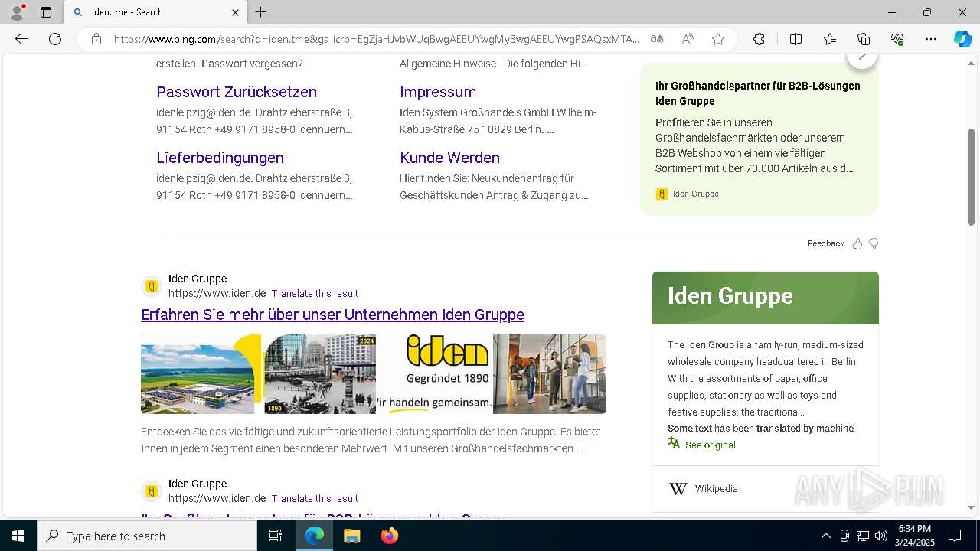The height and width of the screenshot is (551, 980).
Task: Show hidden system tray icons
Action: [825, 536]
